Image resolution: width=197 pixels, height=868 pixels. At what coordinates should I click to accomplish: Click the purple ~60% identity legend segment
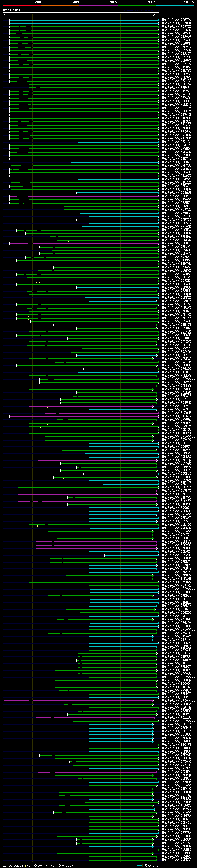pyautogui.click(x=99, y=6)
